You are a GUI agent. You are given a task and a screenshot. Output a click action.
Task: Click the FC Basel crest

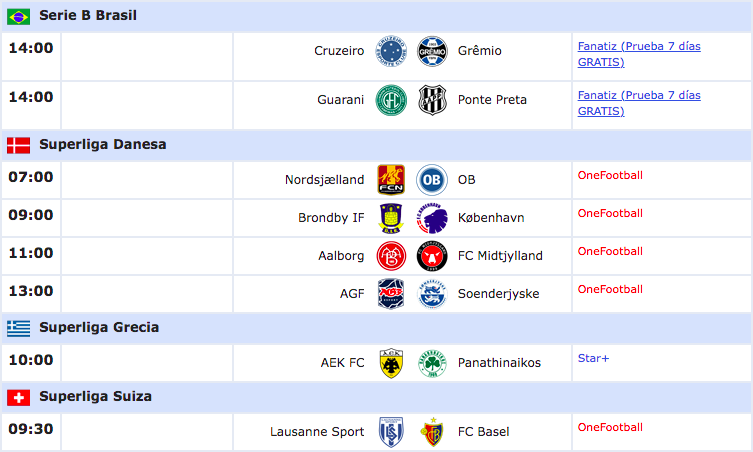(x=432, y=432)
